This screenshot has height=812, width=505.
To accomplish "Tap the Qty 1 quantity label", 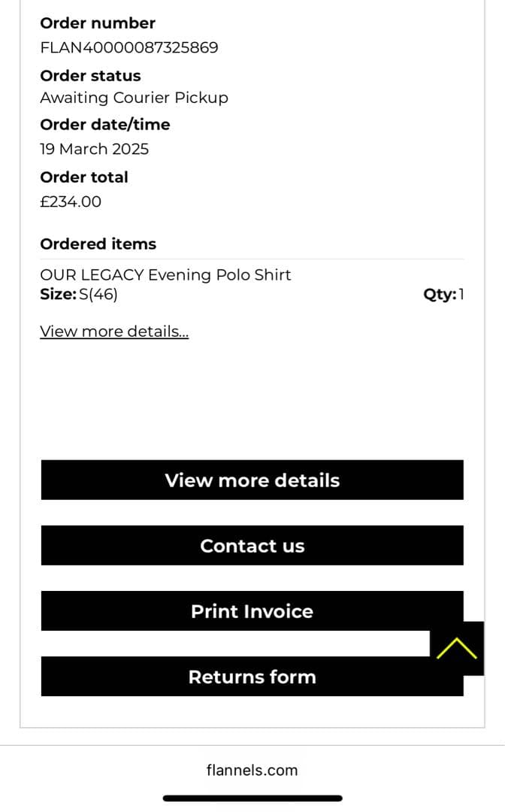I will pos(443,295).
